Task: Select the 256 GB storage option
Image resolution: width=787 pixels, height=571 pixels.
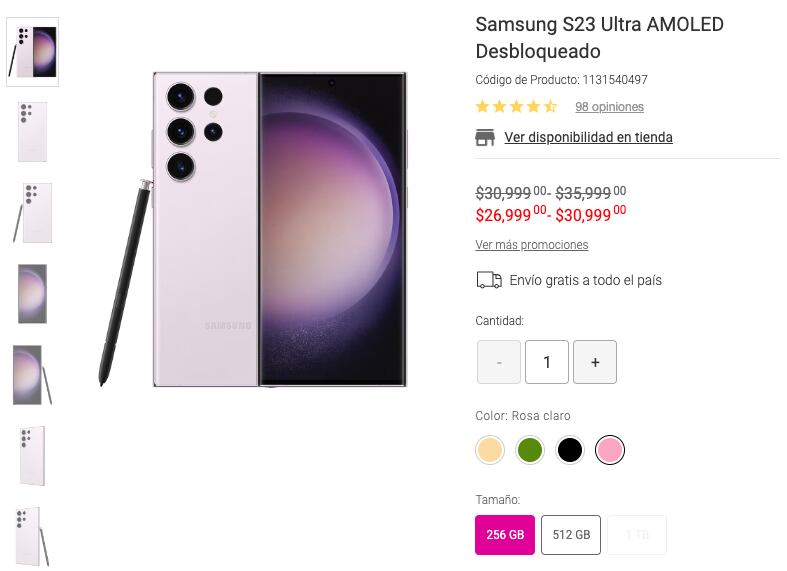Action: click(505, 535)
